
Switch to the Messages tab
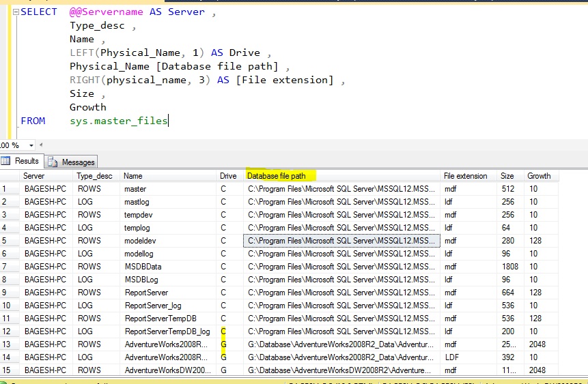[x=71, y=162]
